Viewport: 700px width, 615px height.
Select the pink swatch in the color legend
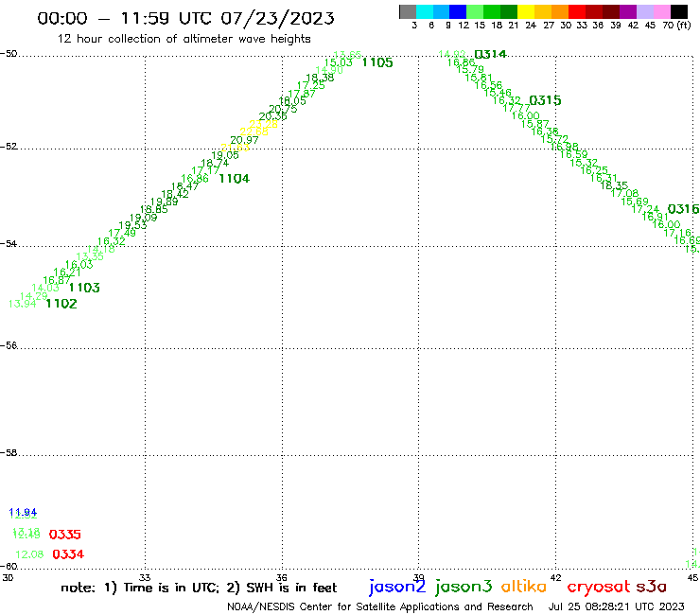pos(661,11)
